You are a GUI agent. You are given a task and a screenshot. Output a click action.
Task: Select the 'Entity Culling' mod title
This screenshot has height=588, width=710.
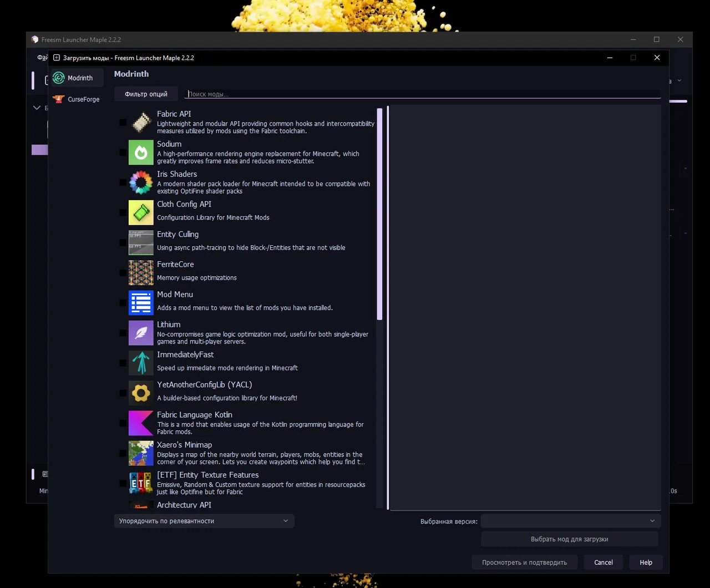coord(177,234)
